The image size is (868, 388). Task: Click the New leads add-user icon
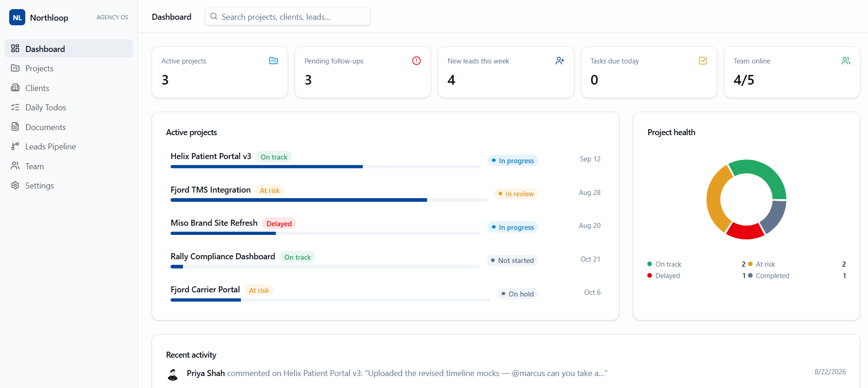coord(560,61)
